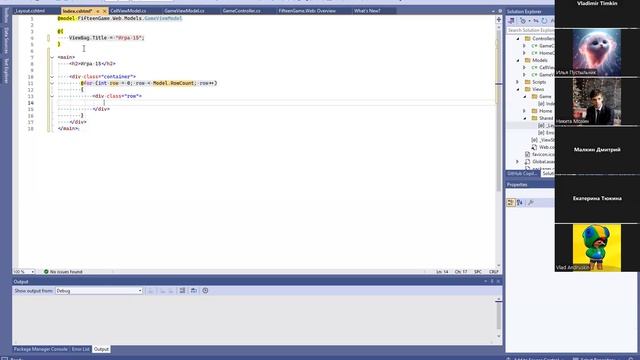Expand the Home folder under Views
Viewport: 640px width, 360px height.
point(524,111)
